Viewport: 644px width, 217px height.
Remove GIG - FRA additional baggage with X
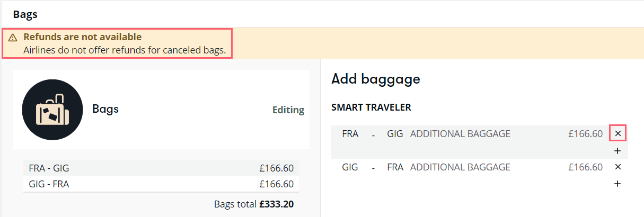[617, 167]
